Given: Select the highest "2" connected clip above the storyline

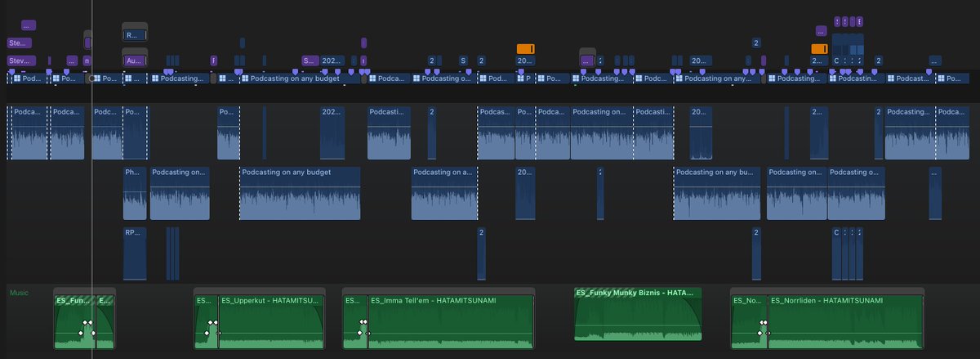Looking at the screenshot, I should coord(756,43).
